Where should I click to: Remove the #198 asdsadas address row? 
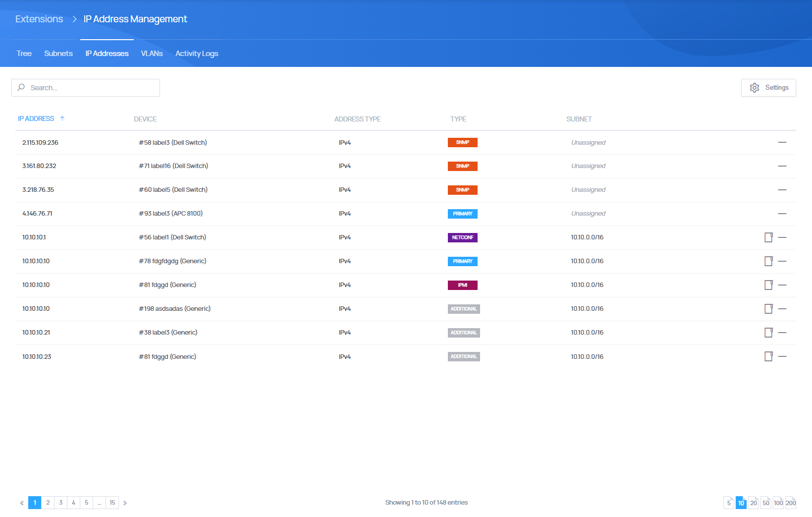click(782, 309)
